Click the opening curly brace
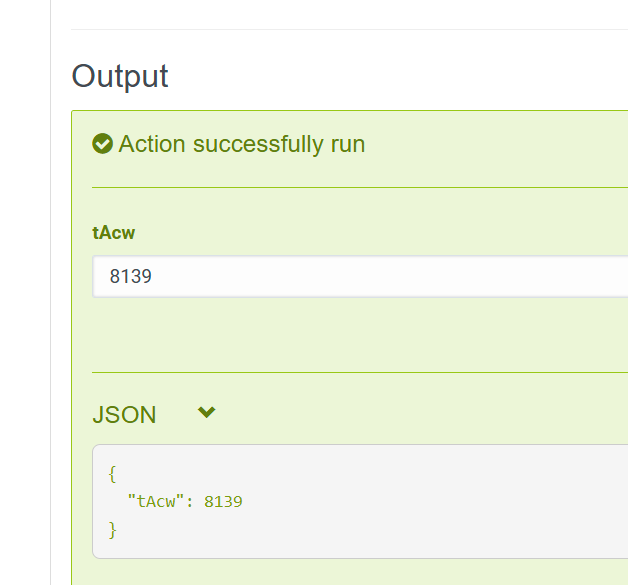The image size is (628, 585). click(x=112, y=474)
